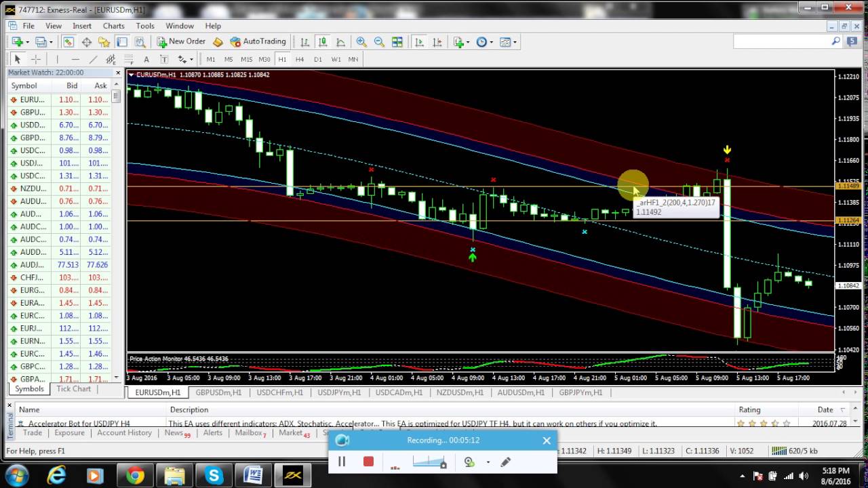This screenshot has height=488, width=868.
Task: Close the Terminal panel
Action: (9, 405)
